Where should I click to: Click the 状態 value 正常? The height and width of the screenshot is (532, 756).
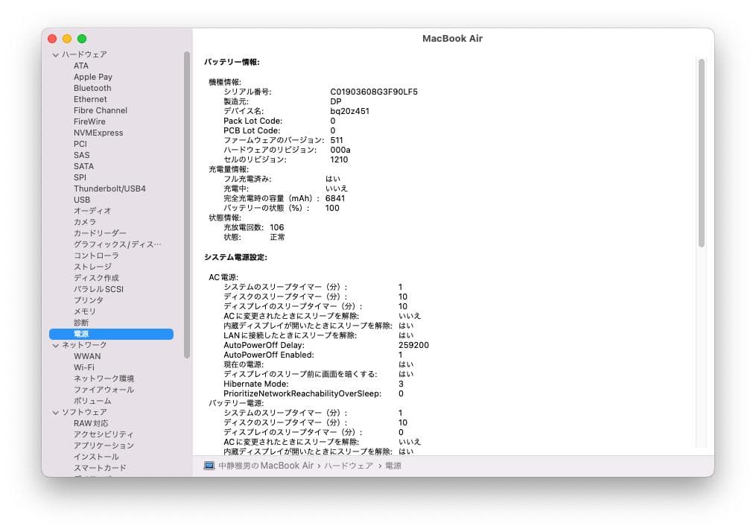[x=277, y=237]
